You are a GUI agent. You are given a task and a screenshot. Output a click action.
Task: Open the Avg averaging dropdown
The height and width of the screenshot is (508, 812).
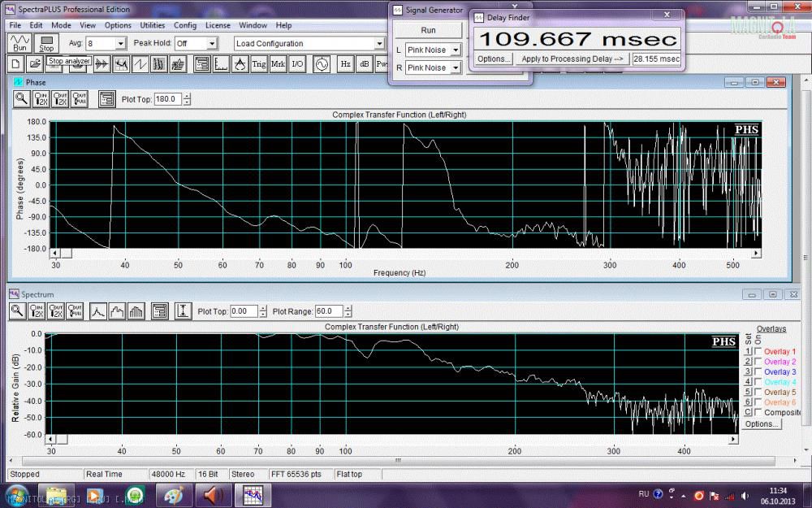(x=120, y=44)
